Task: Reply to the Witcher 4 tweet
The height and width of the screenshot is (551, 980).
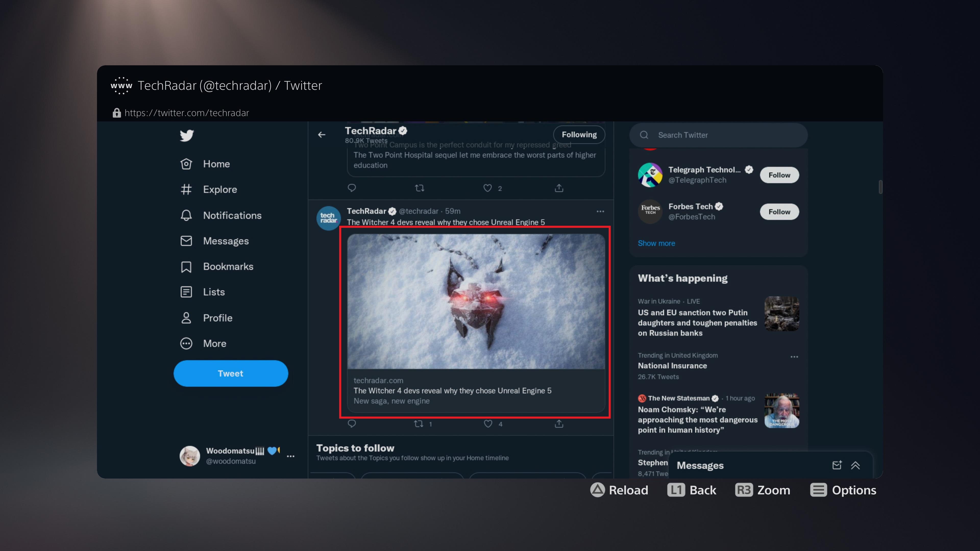Action: click(x=351, y=424)
